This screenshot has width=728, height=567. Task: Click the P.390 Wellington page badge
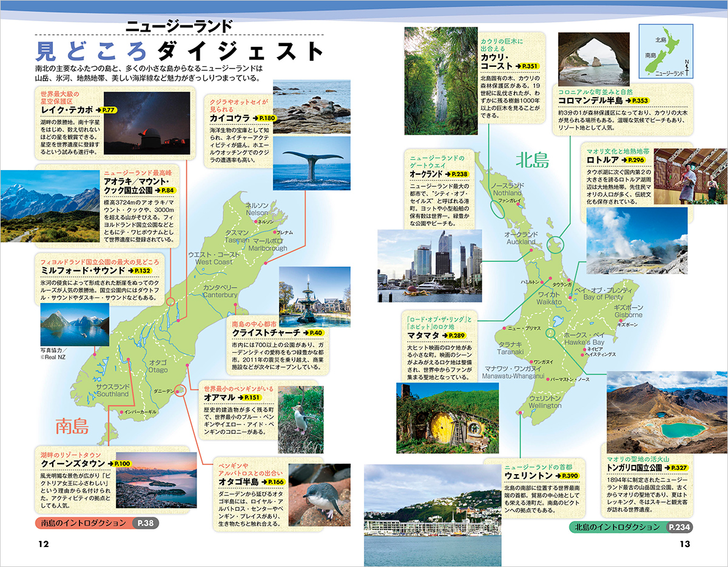tap(570, 475)
